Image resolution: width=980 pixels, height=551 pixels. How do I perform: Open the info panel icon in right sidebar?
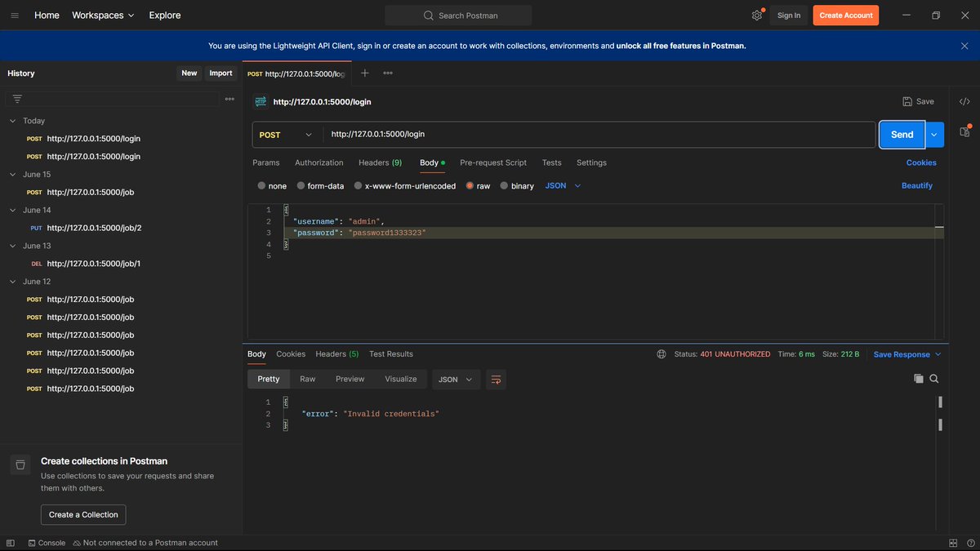964,131
